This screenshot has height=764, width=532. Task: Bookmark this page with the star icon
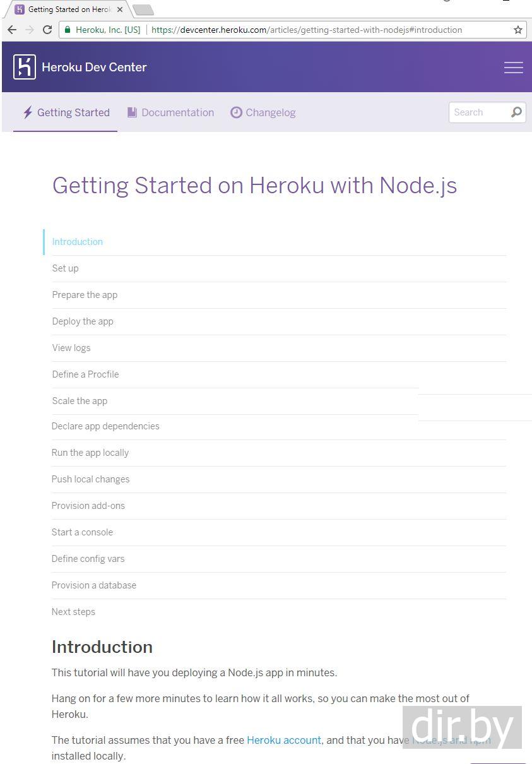pyautogui.click(x=518, y=30)
